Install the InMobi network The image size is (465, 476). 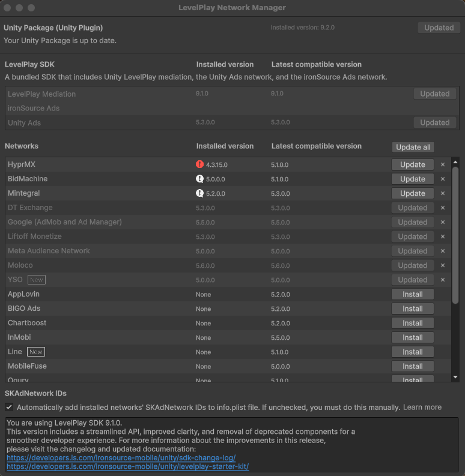412,337
